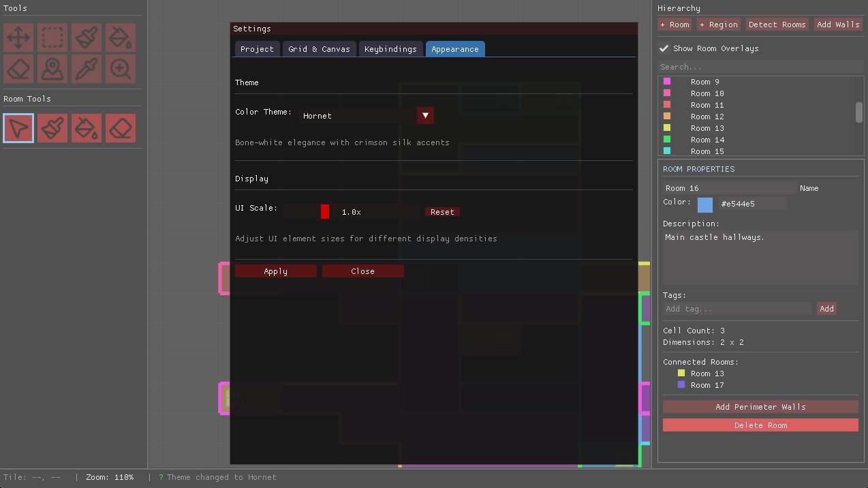The width and height of the screenshot is (868, 488).
Task: Select Room 10 in the hierarchy
Action: tap(707, 93)
